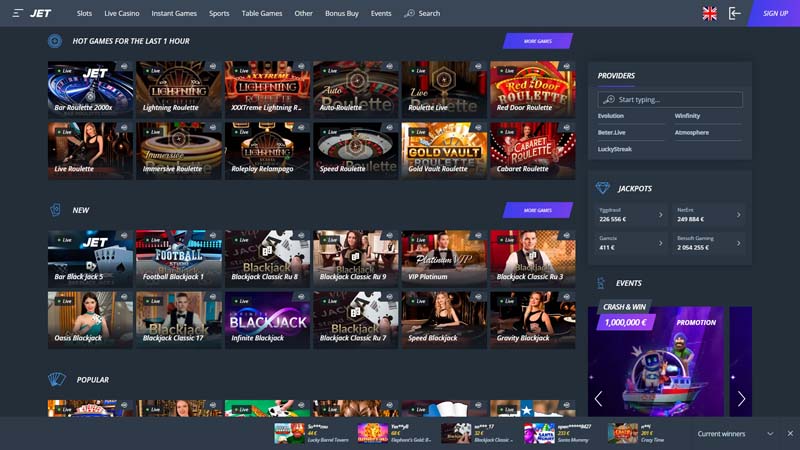Click the corner icon on Bar Black Jack 5
The image size is (800, 450).
click(x=124, y=235)
